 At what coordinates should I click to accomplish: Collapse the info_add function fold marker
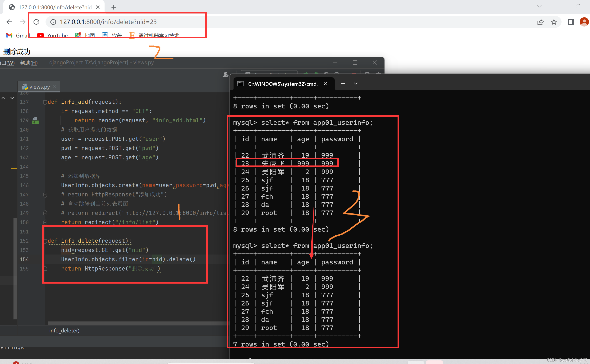coord(45,102)
